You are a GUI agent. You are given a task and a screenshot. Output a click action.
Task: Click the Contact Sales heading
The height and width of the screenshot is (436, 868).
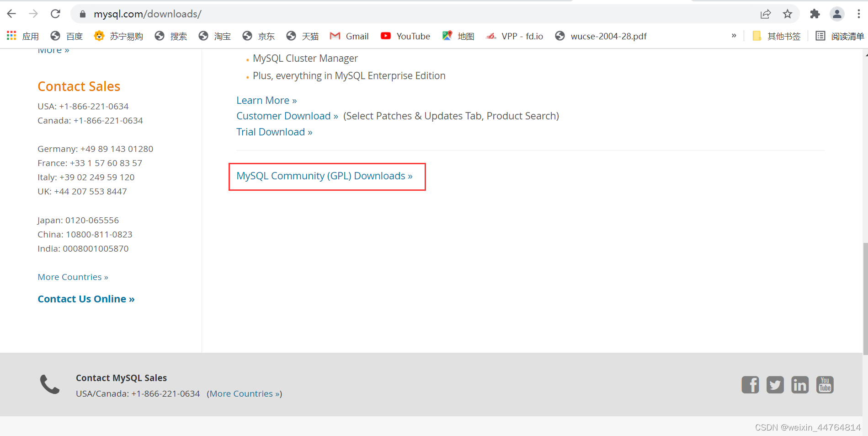[x=79, y=86]
